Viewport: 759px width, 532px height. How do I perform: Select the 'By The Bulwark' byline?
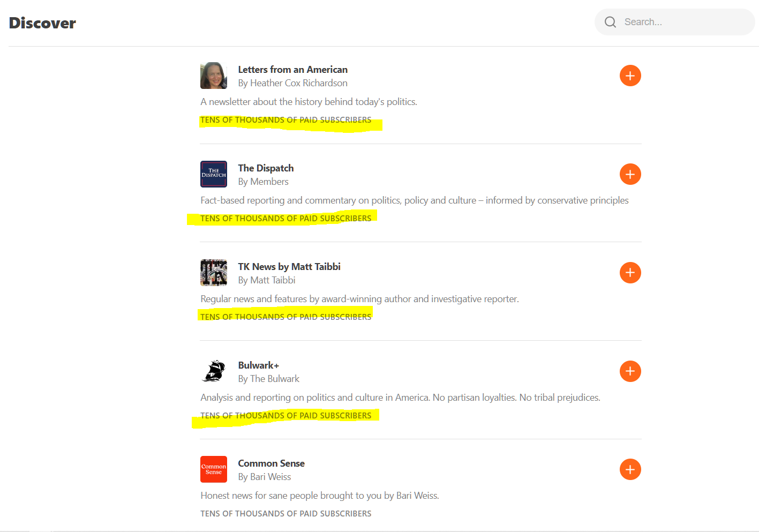pyautogui.click(x=268, y=379)
